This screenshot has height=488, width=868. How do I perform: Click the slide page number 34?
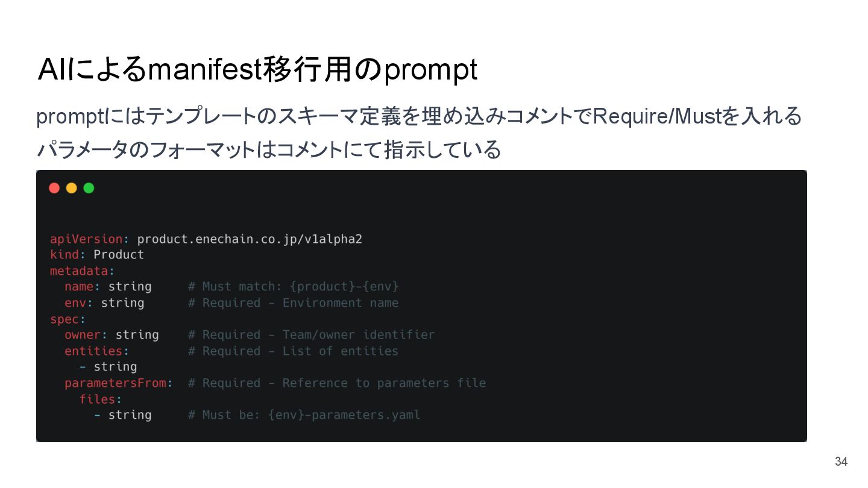point(841,462)
